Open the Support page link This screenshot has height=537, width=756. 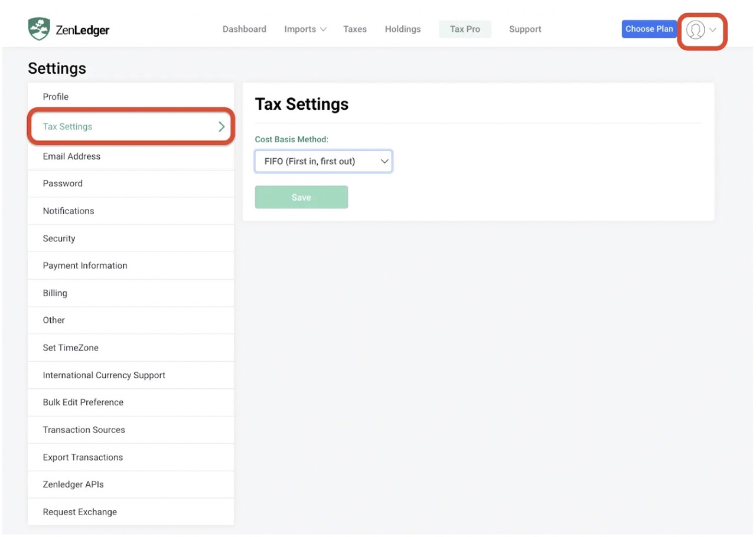pos(524,29)
